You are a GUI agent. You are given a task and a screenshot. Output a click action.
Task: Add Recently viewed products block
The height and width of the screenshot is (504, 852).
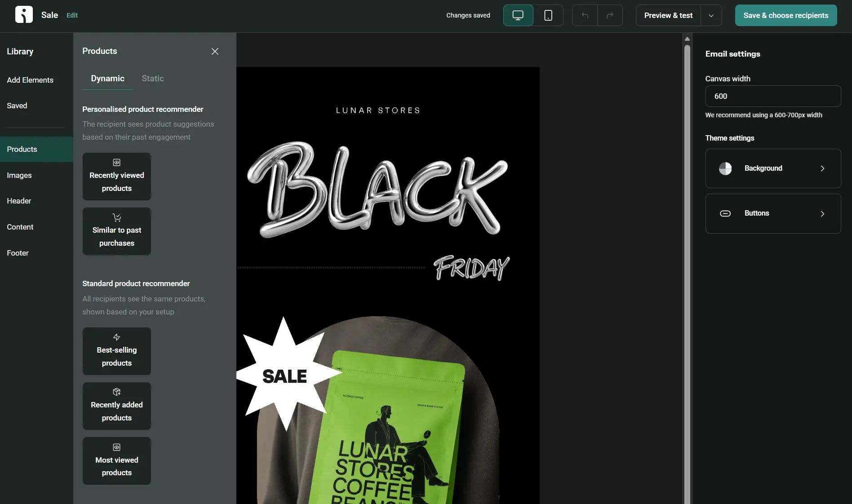coord(117,177)
